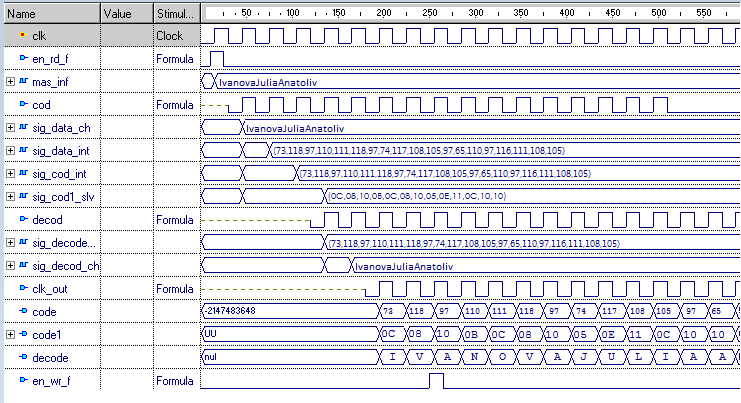Click the Formula stimulator of clk_out
741x403 pixels.
click(x=175, y=289)
